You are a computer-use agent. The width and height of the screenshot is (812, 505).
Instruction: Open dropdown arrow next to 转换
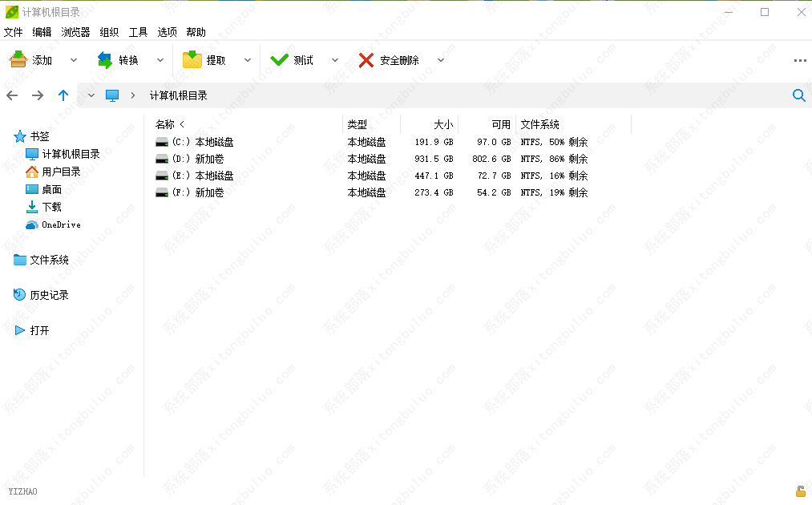pos(160,60)
